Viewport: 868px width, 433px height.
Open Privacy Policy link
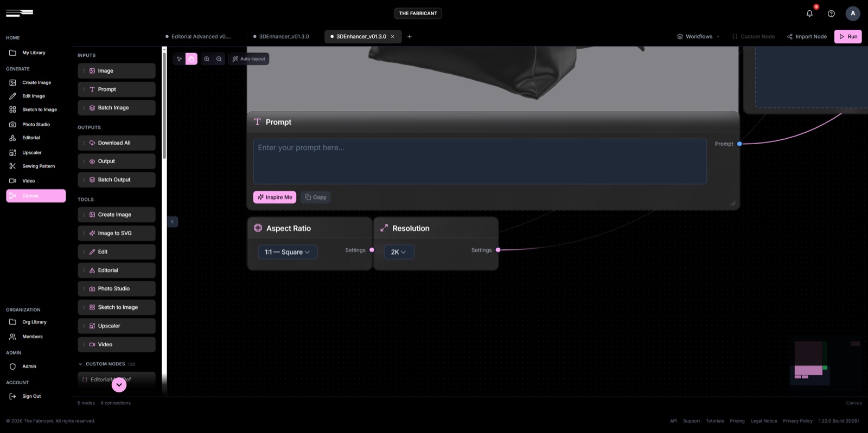[797, 421]
